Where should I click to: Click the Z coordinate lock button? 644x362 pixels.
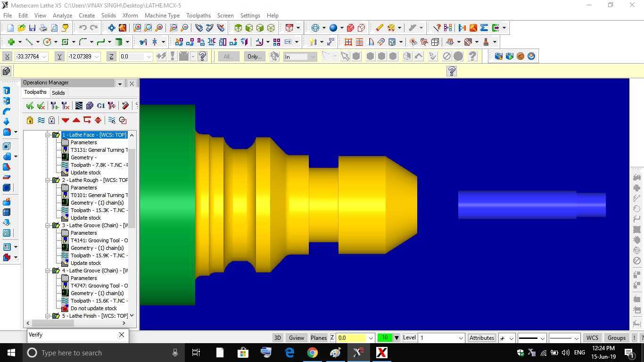coord(111,57)
